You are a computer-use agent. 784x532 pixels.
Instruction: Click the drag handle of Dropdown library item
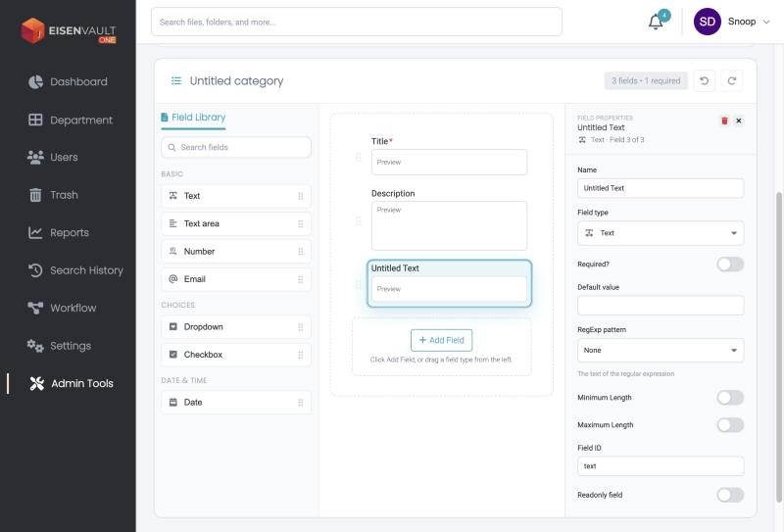pyautogui.click(x=301, y=327)
